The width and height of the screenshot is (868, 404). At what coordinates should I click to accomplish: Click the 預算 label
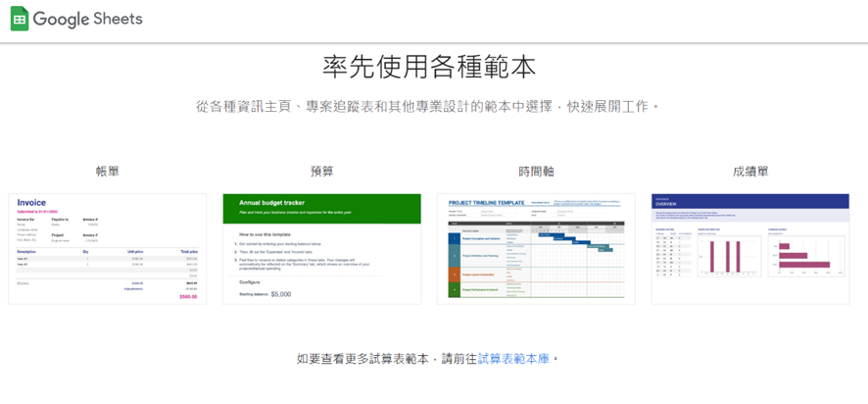[321, 172]
